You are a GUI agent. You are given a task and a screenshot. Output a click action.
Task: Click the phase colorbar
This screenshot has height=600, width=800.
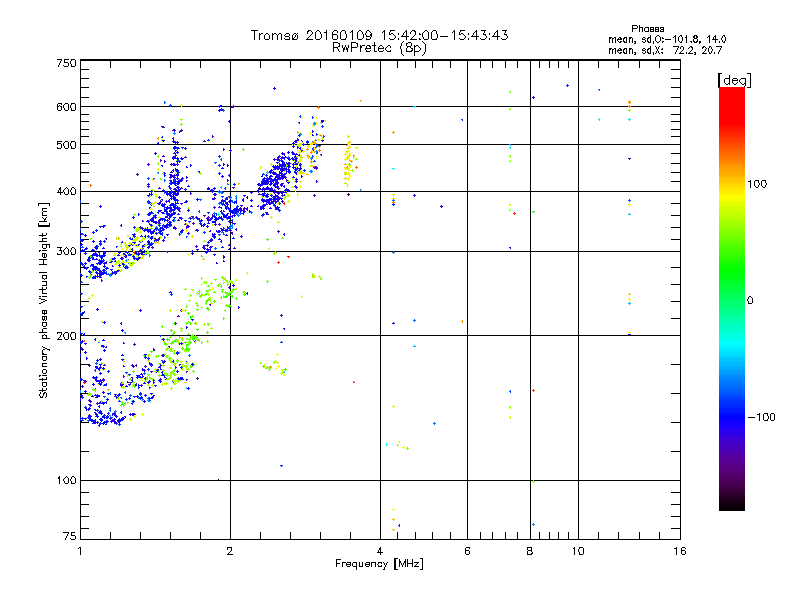click(732, 298)
